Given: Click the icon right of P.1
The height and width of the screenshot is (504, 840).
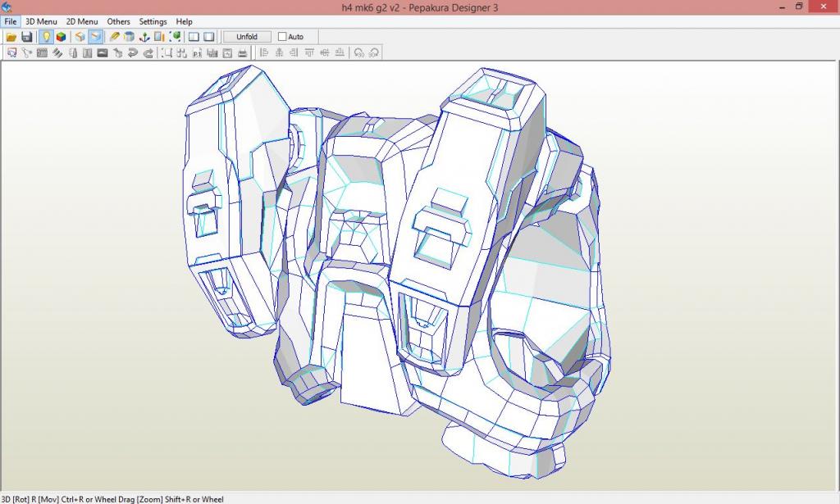Looking at the screenshot, I should tap(212, 52).
